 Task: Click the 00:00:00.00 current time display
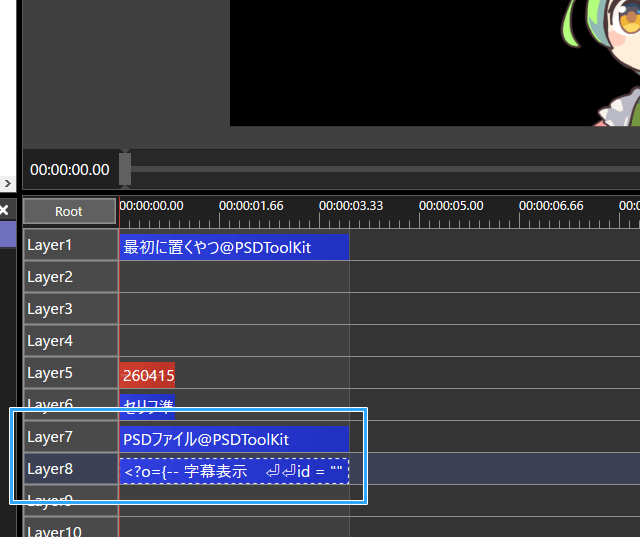pyautogui.click(x=70, y=170)
